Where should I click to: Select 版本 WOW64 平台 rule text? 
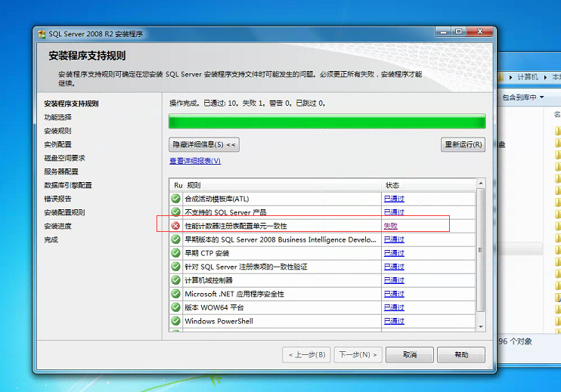(x=214, y=307)
